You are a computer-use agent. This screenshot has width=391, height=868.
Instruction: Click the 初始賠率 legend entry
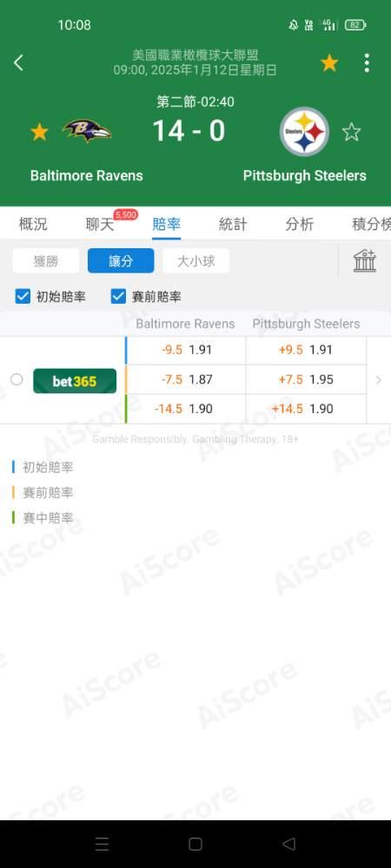(x=43, y=467)
